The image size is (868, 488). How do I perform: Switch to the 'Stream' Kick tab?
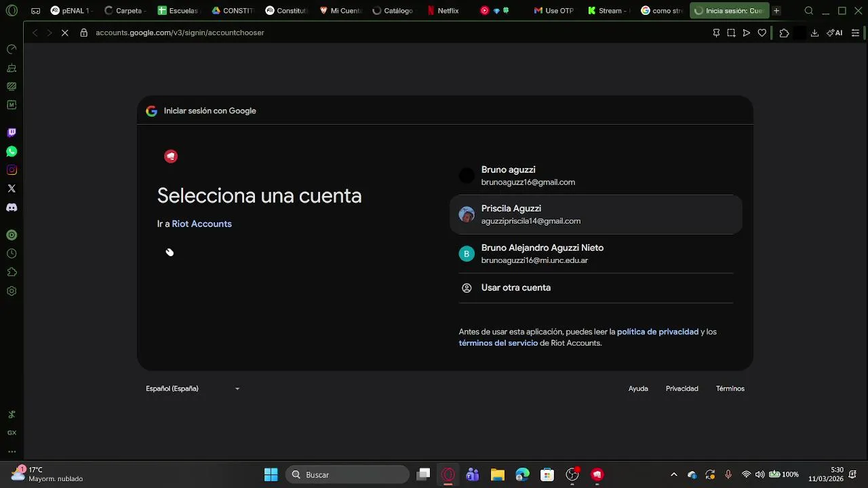click(x=608, y=11)
